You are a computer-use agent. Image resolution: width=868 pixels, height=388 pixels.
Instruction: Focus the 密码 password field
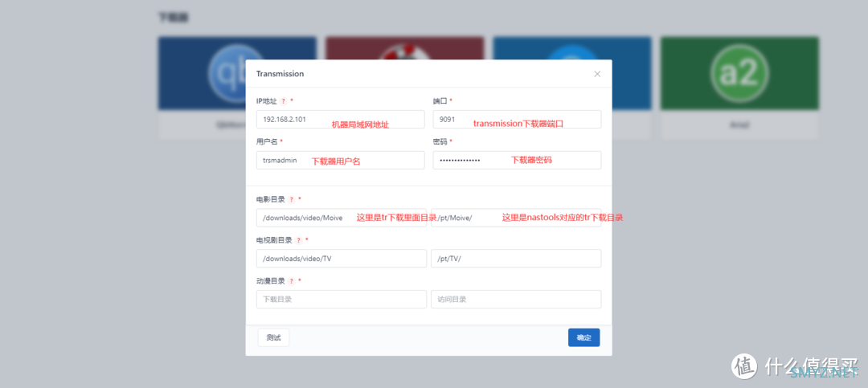(517, 161)
